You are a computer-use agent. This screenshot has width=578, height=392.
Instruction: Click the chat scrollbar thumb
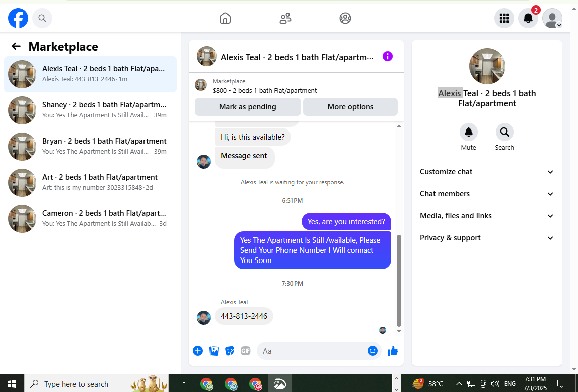tap(399, 281)
